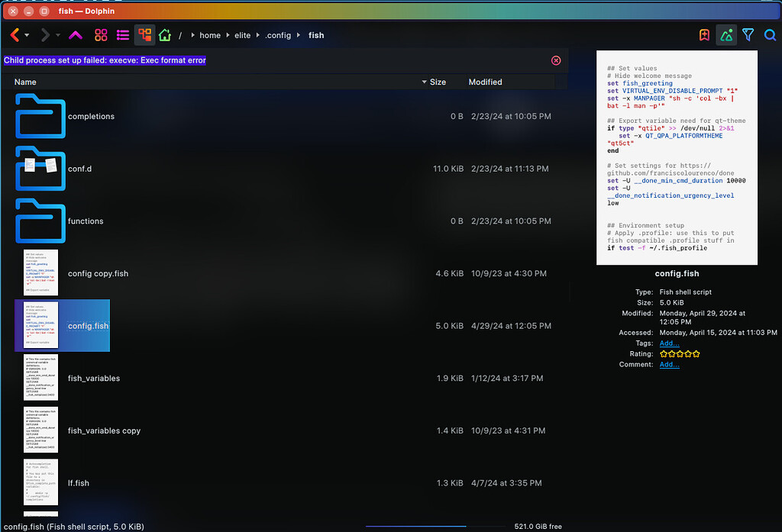Image resolution: width=782 pixels, height=532 pixels.
Task: Sort files by the Modified column
Action: (485, 82)
